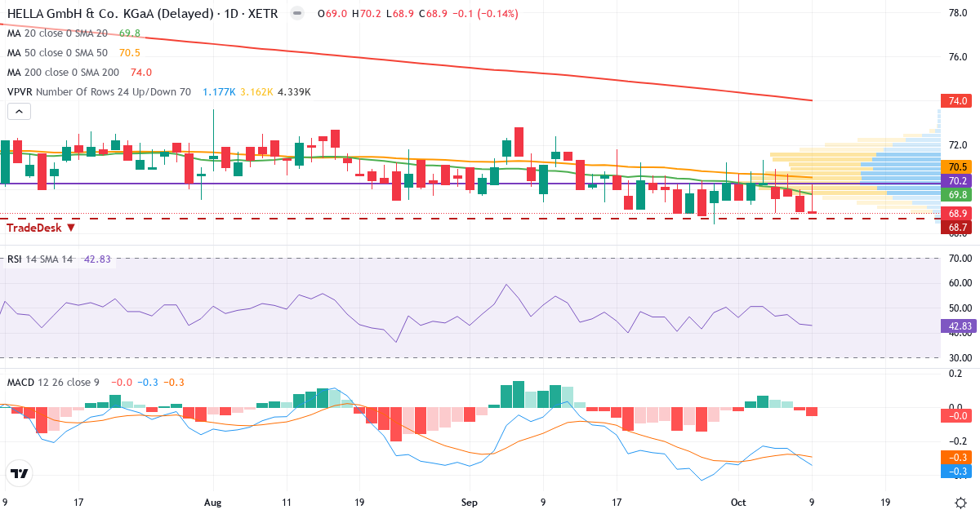The width and height of the screenshot is (980, 514).
Task: Click the 72.0 price axis tick
Action: [x=959, y=145]
